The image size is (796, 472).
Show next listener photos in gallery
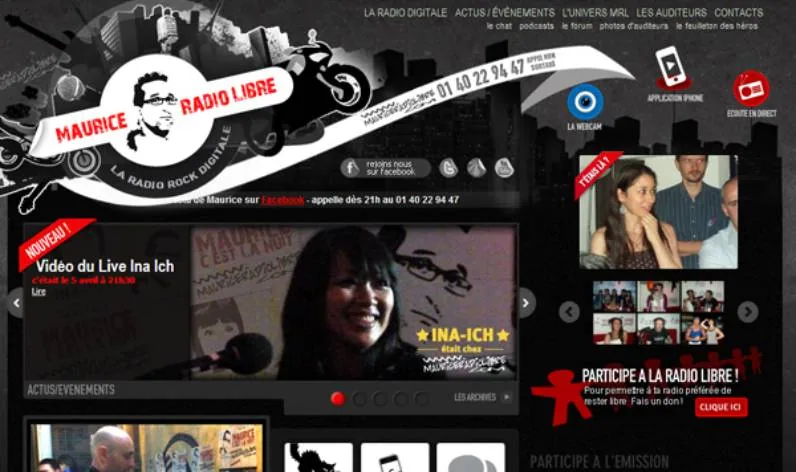748,311
